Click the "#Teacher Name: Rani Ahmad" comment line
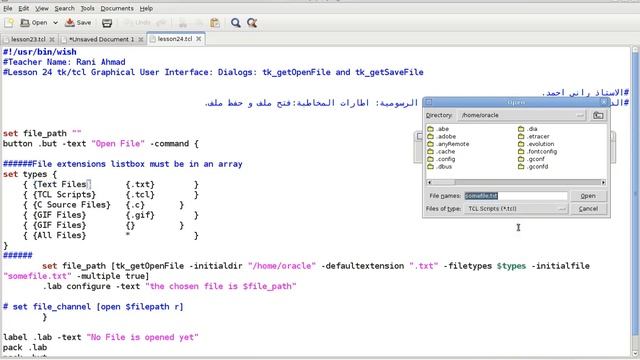Image resolution: width=640 pixels, height=360 pixels. click(x=64, y=62)
